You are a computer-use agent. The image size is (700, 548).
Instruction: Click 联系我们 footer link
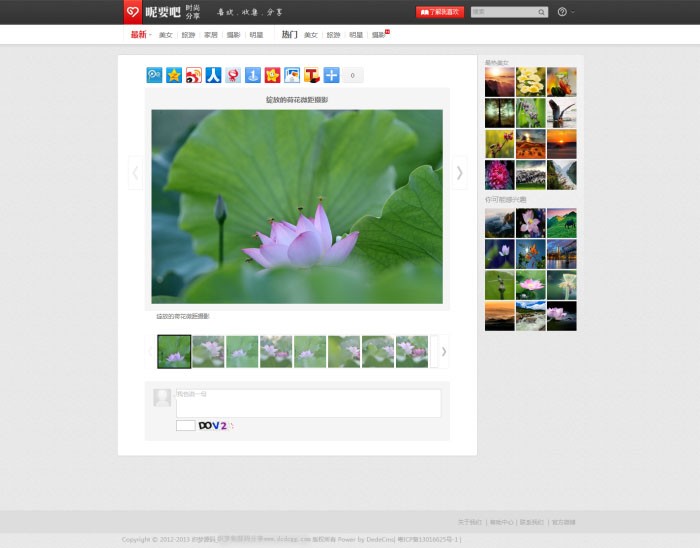(x=532, y=522)
